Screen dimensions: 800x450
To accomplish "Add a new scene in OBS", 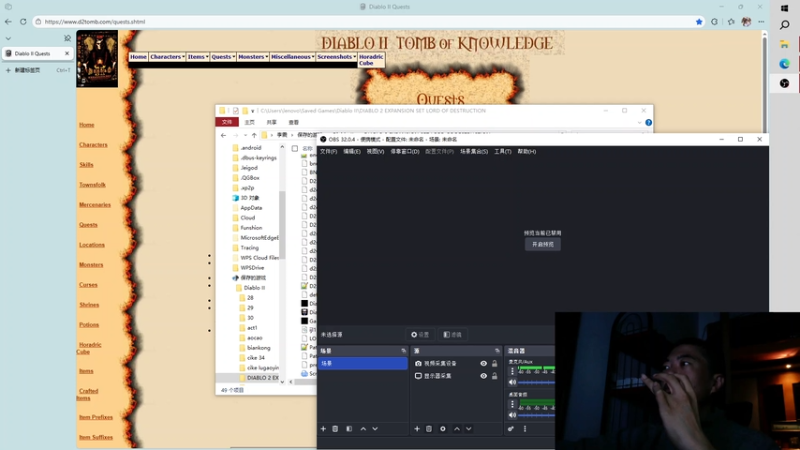I will 323,429.
